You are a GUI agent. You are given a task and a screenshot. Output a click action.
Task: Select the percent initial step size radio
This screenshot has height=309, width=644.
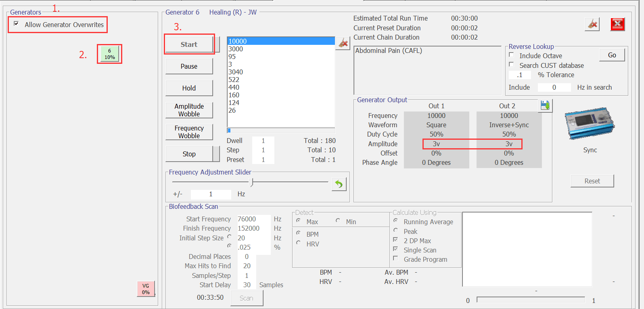click(229, 246)
